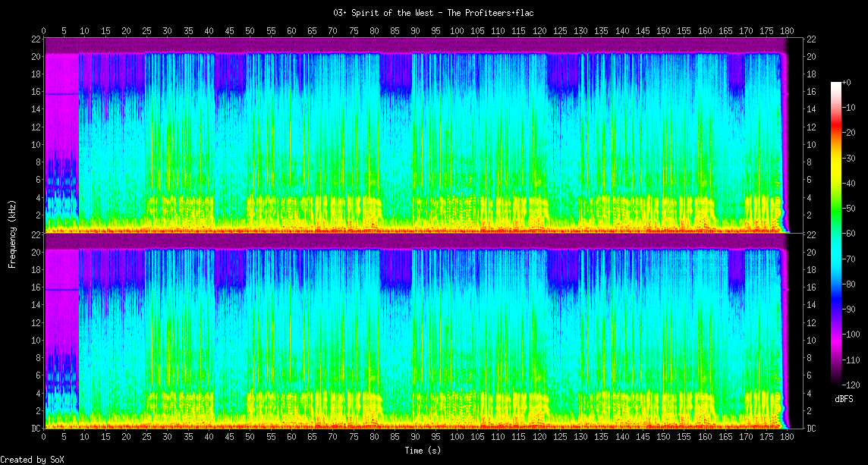
Task: Click the 6 kHz label on upper-right frequency axis
Action: coord(810,180)
